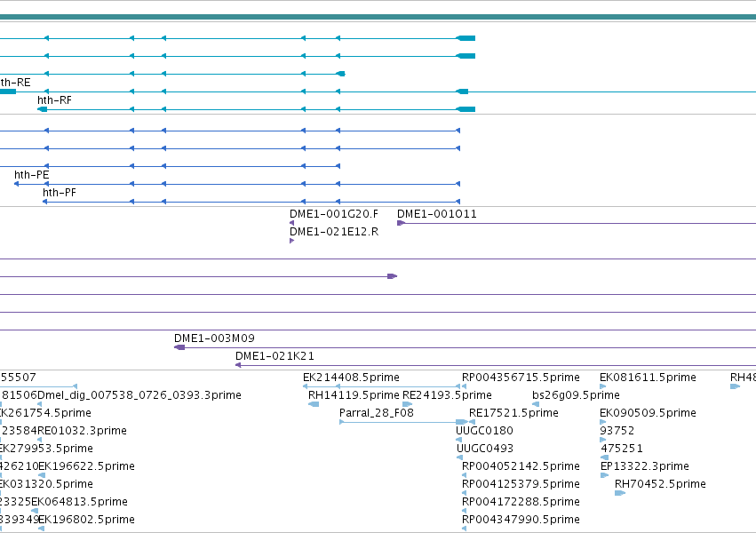Click the purple arrow glyph under DME1-001O11
756x533 pixels.
401,223
